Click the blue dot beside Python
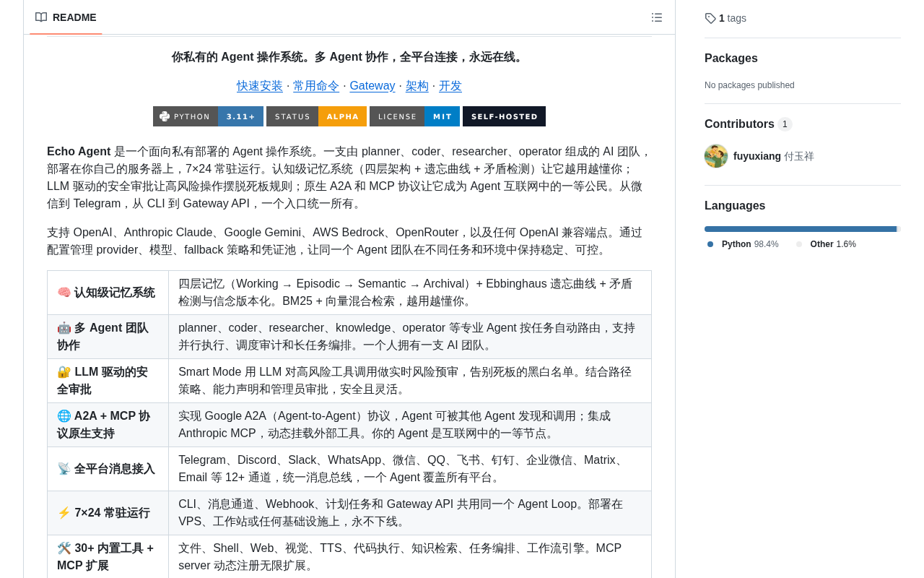 pos(710,244)
